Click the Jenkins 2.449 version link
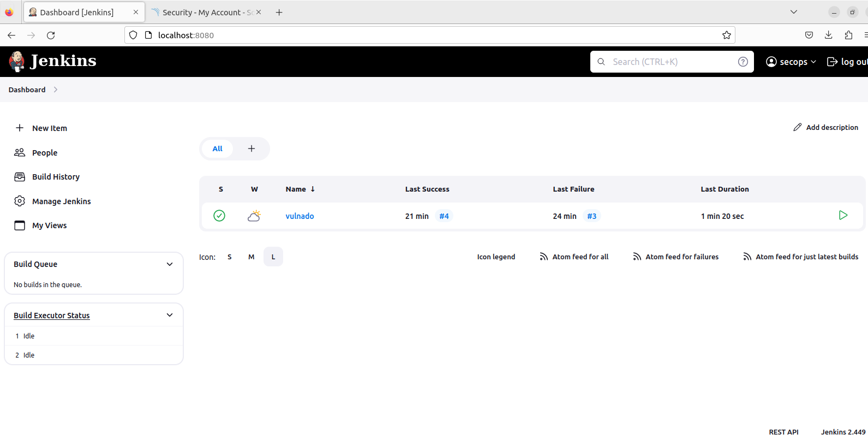Image resolution: width=868 pixels, height=446 pixels. (x=843, y=432)
